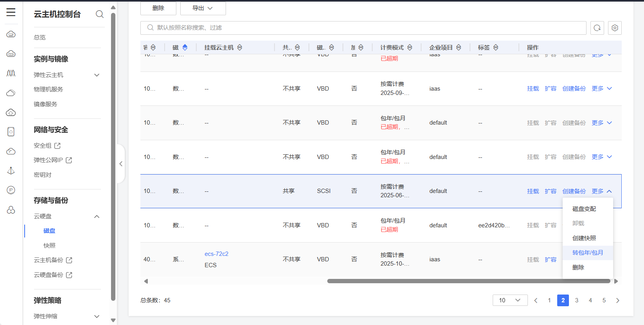Click the IP icon in left rail
This screenshot has width=644, height=325.
pos(11,190)
